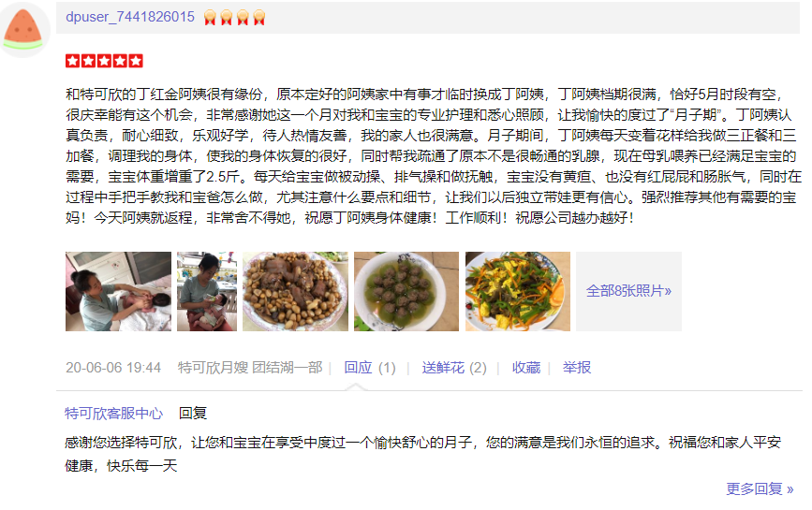Open the meatball soup photo
The width and height of the screenshot is (812, 510).
click(x=406, y=291)
